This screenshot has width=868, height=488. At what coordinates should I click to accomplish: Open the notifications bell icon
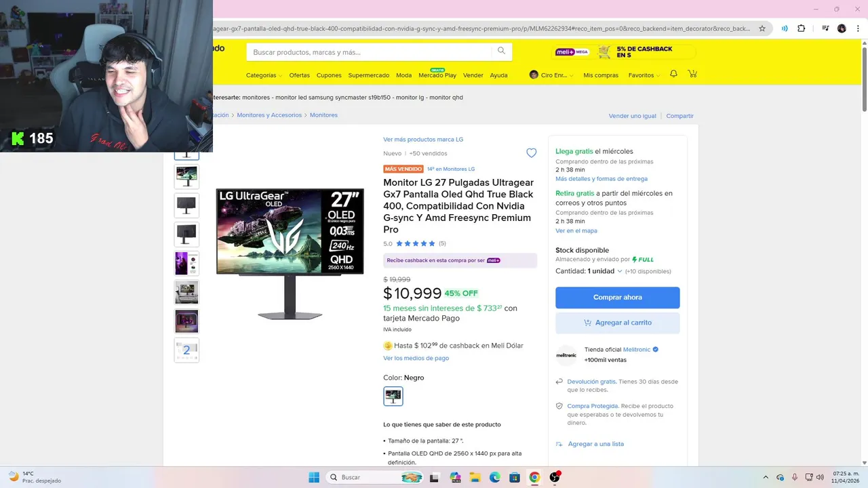point(673,74)
